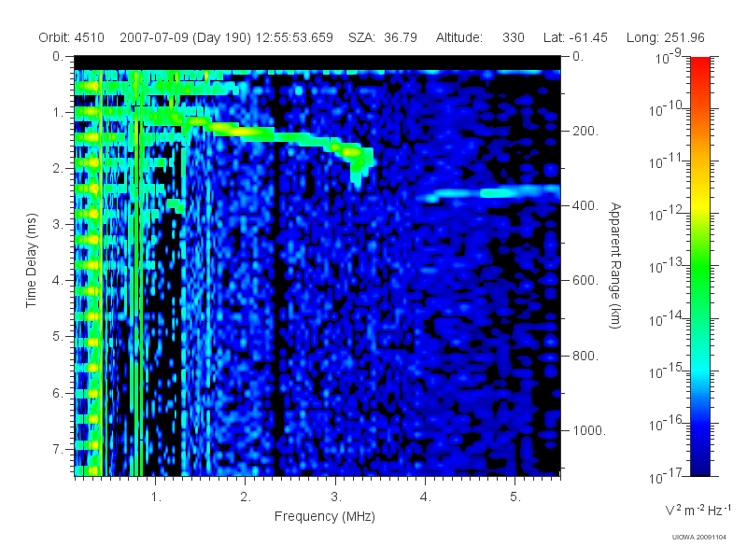Viewport: 747px width, 560px height.
Task: Click the 'UIOWA 20091104' credit text
Action: point(698,538)
